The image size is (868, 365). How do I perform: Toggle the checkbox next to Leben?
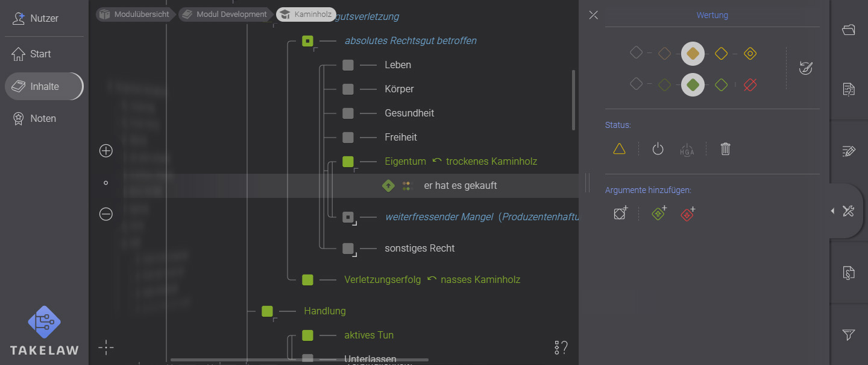tap(348, 65)
